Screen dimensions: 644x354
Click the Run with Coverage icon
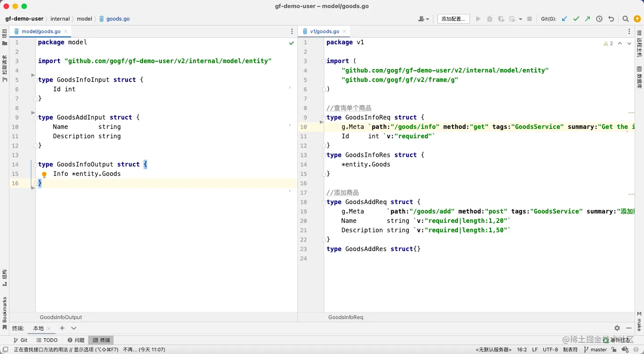click(x=501, y=19)
